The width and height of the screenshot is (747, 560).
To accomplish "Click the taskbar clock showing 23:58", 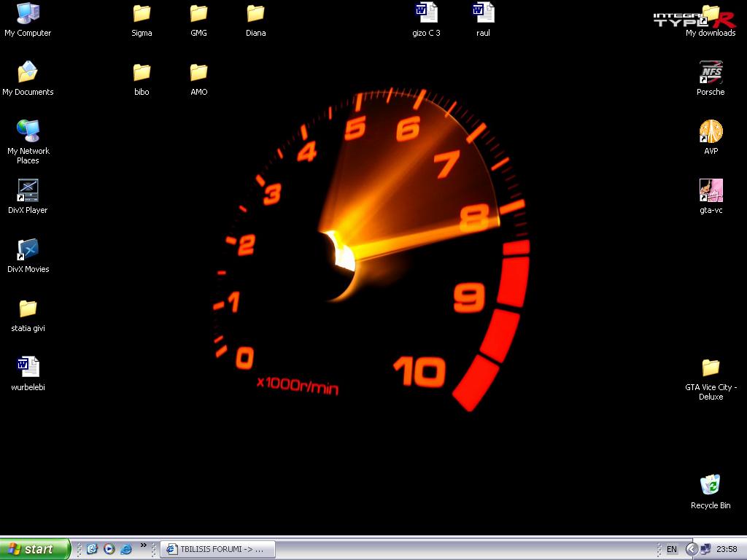I will click(727, 549).
